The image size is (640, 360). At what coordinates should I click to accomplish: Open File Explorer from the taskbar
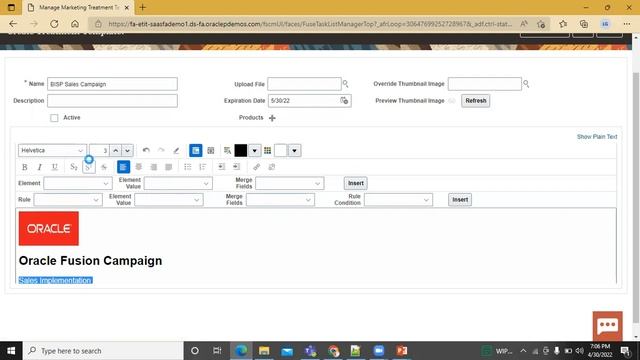tap(264, 351)
